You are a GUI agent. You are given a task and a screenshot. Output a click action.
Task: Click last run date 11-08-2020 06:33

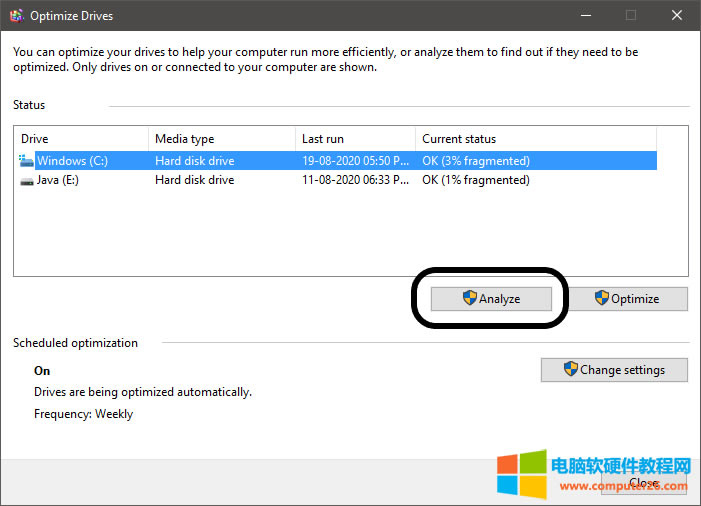(x=355, y=180)
